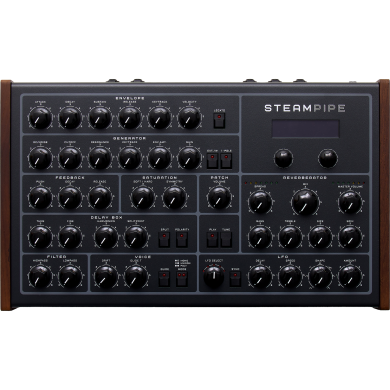Toggle the rightmost Generator section switch
390x390 pixels.
226,160
